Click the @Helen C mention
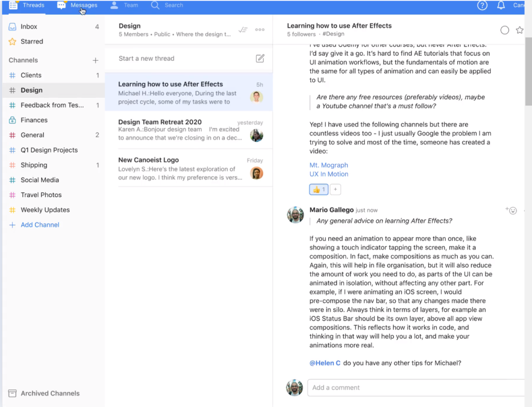532x407 pixels. pyautogui.click(x=325, y=363)
